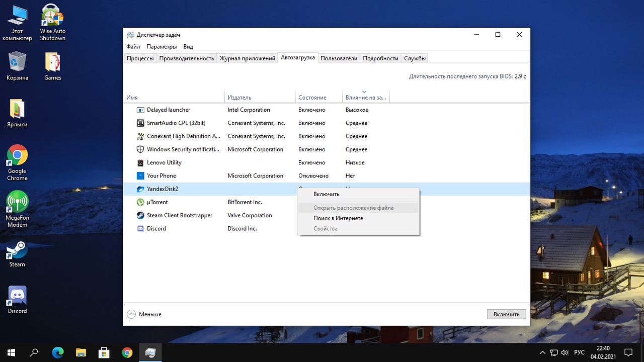This screenshot has height=362, width=644.
Task: Click the Lenovo Utility icon
Action: tap(140, 162)
